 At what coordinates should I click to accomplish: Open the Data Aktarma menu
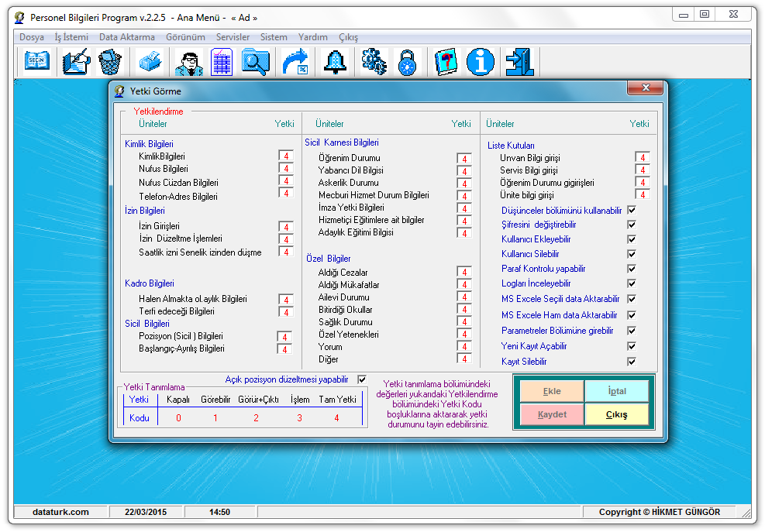tap(127, 37)
